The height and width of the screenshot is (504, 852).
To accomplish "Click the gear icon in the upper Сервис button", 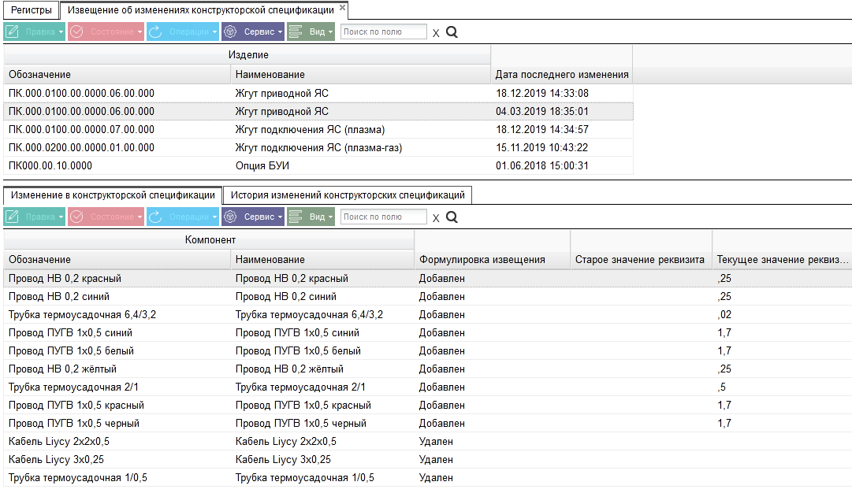I will pyautogui.click(x=230, y=31).
